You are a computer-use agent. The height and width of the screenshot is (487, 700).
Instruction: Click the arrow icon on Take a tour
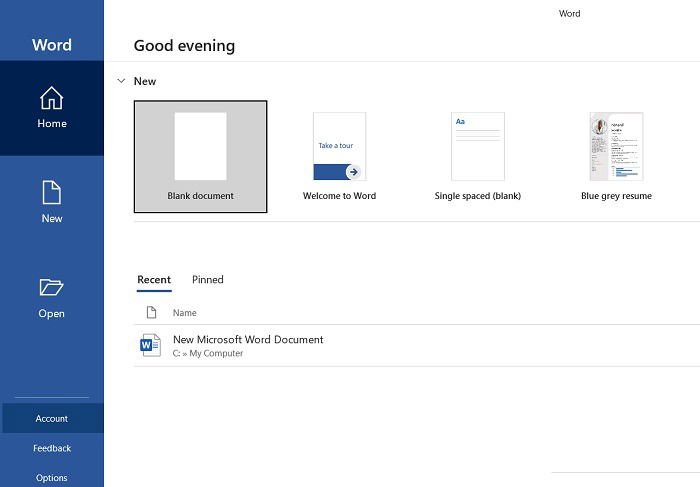click(354, 172)
